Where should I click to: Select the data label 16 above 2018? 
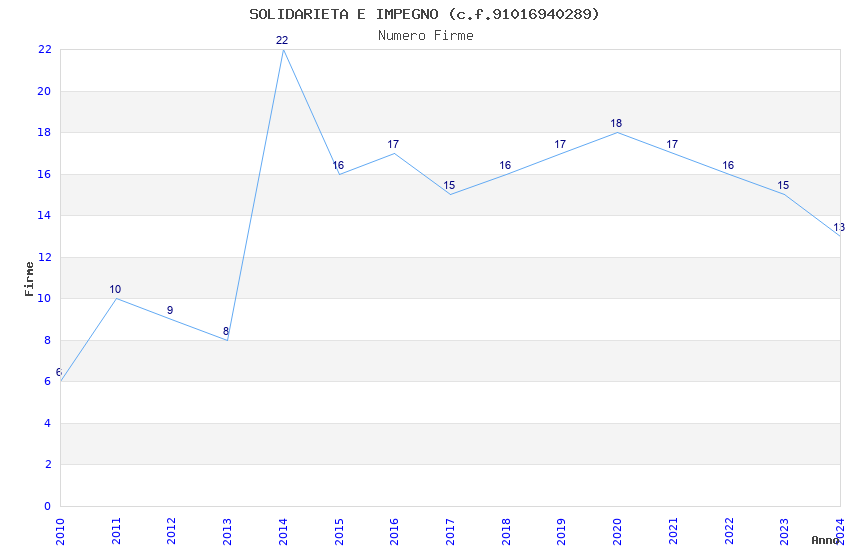[x=505, y=165]
